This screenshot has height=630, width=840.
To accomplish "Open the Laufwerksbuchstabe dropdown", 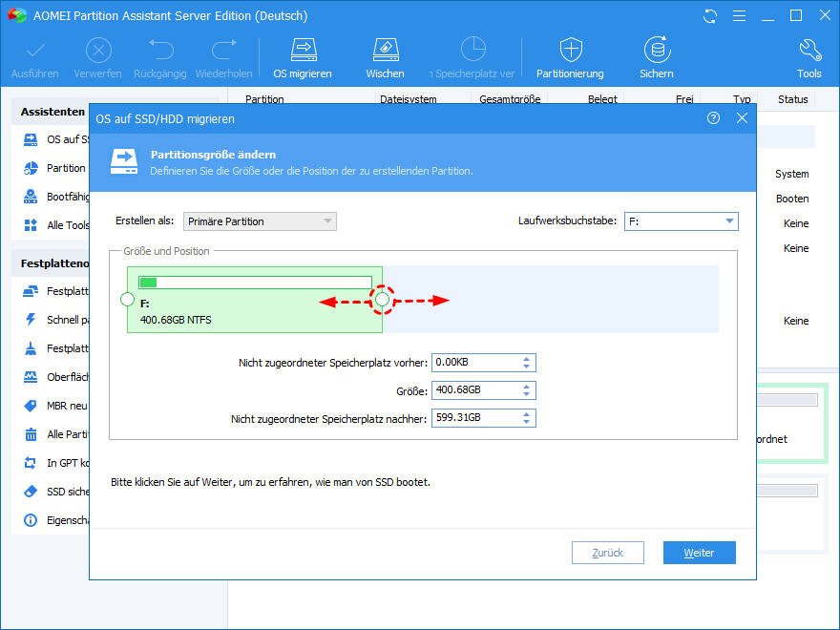I will 681,221.
